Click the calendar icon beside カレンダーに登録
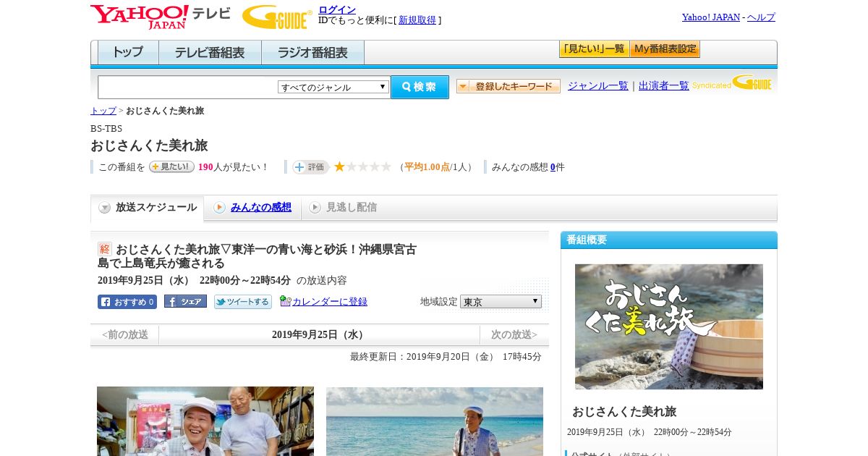The width and height of the screenshot is (868, 456). pyautogui.click(x=285, y=302)
